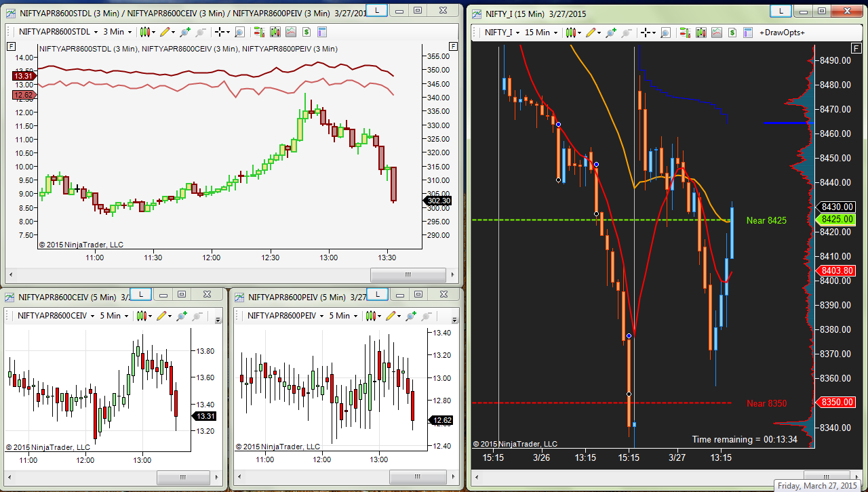Open data series icon in STDL chart toolbar

tap(275, 32)
